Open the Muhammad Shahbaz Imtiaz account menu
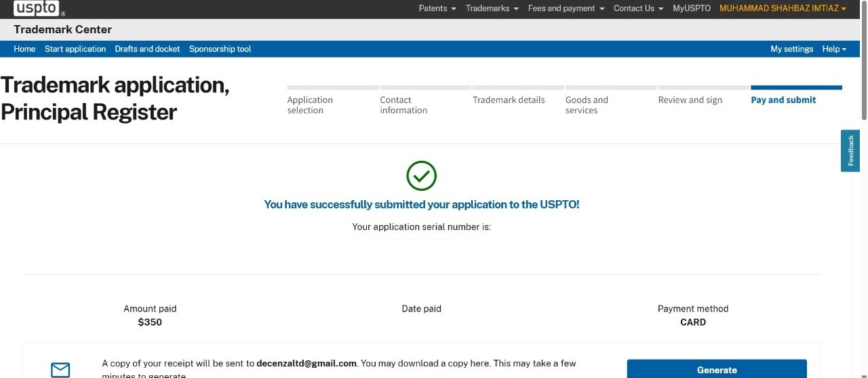 coord(783,9)
